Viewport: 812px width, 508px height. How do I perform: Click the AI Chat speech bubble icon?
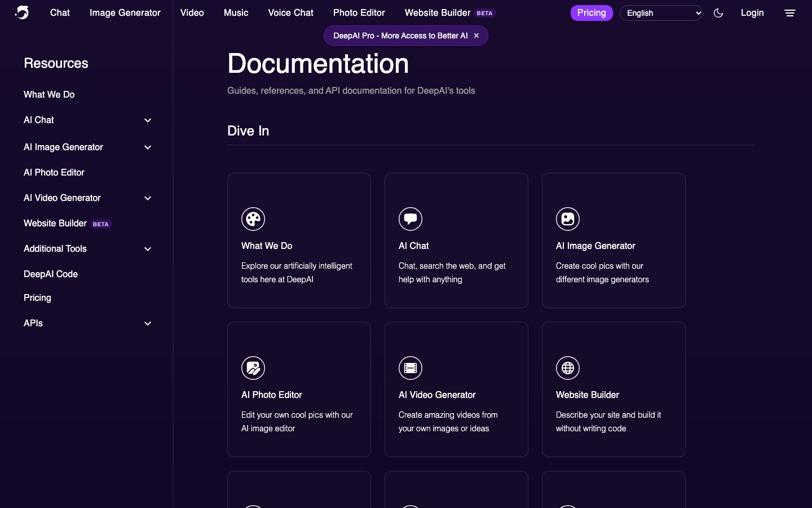click(x=411, y=219)
